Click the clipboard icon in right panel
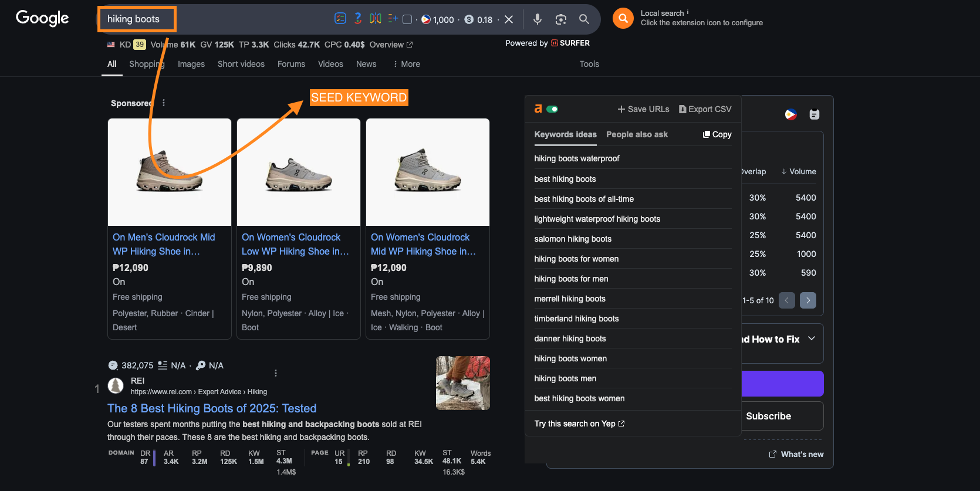This screenshot has height=491, width=980. tap(815, 114)
